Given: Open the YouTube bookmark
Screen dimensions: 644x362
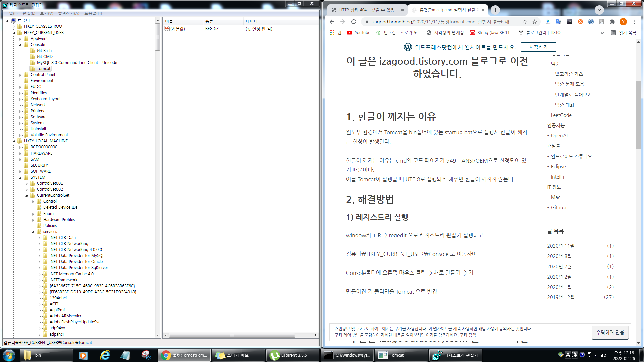Looking at the screenshot, I should [359, 33].
